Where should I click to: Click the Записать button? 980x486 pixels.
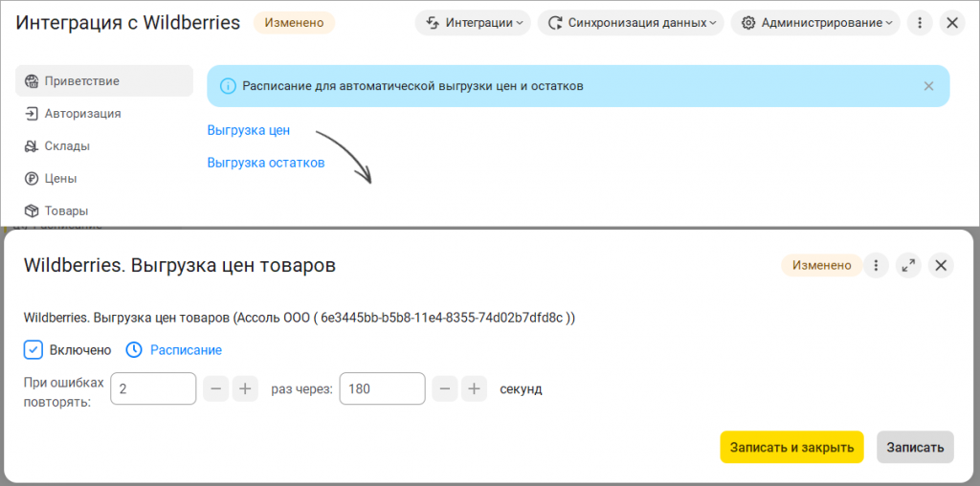tap(915, 448)
